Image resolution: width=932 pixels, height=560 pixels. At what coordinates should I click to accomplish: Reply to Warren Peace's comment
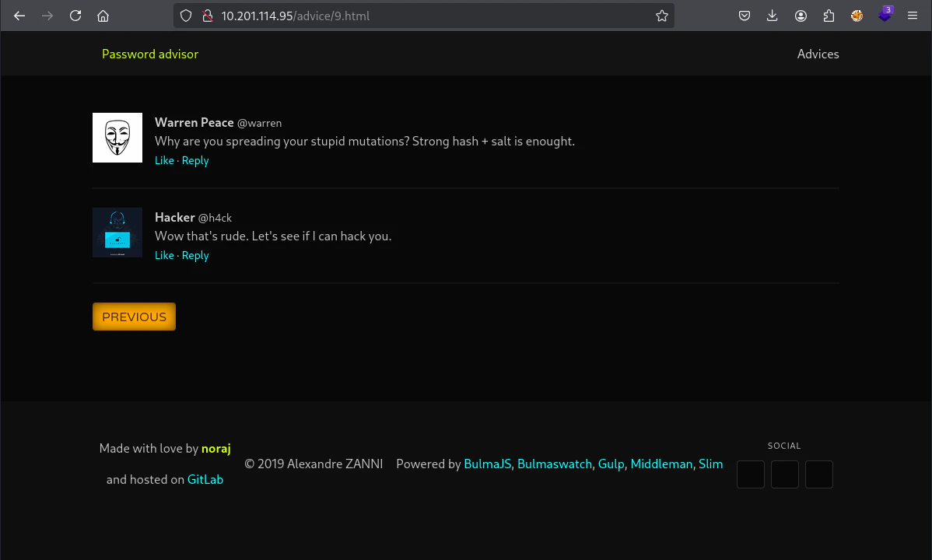pyautogui.click(x=195, y=160)
